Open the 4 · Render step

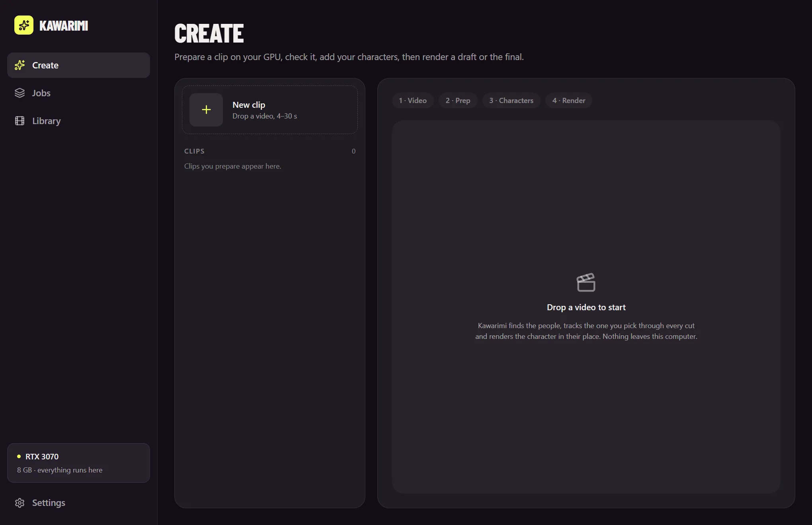[569, 101]
